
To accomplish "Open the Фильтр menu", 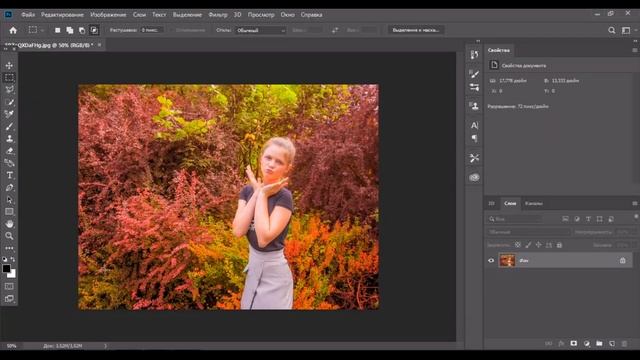I will (218, 15).
